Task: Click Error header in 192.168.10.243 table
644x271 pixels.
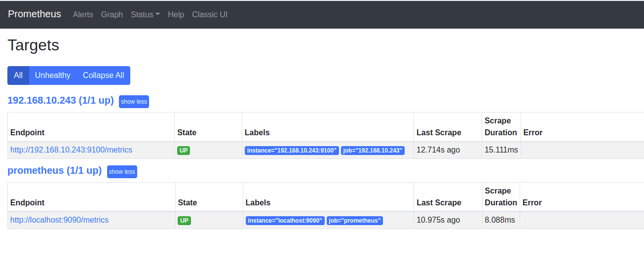Action: point(533,132)
